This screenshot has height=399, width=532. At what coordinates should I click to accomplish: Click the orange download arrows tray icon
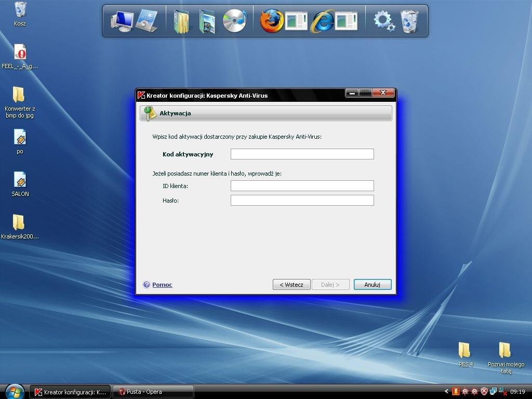pos(456,392)
